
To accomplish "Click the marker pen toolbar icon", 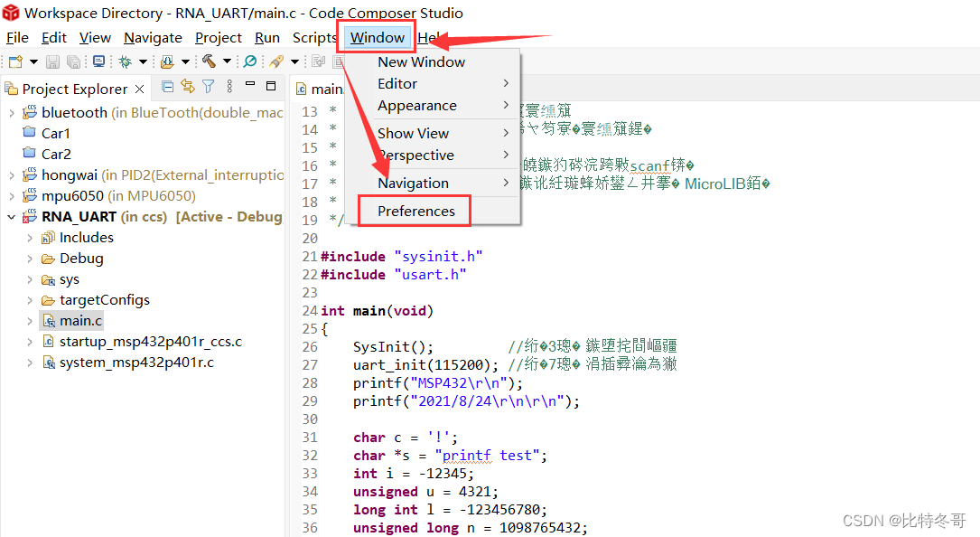I will coord(276,61).
